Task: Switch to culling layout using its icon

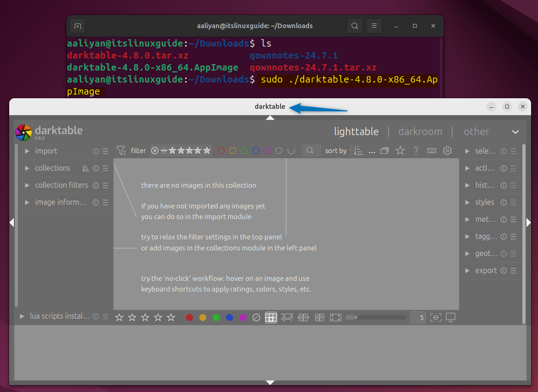Action: (x=303, y=317)
